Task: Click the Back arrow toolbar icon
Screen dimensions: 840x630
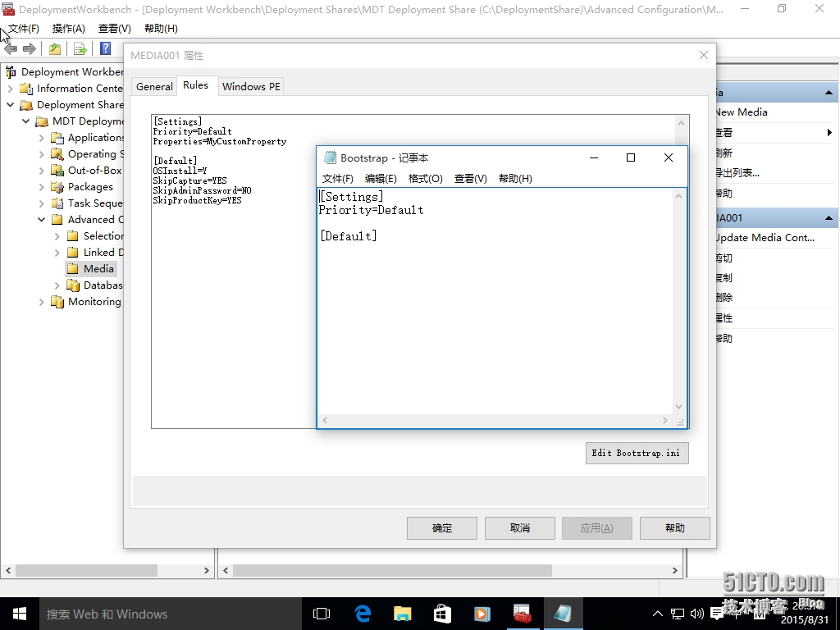Action: coord(11,48)
